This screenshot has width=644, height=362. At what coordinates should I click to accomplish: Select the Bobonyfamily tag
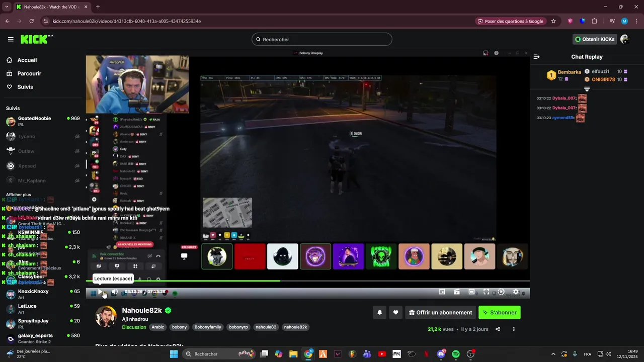click(x=208, y=327)
